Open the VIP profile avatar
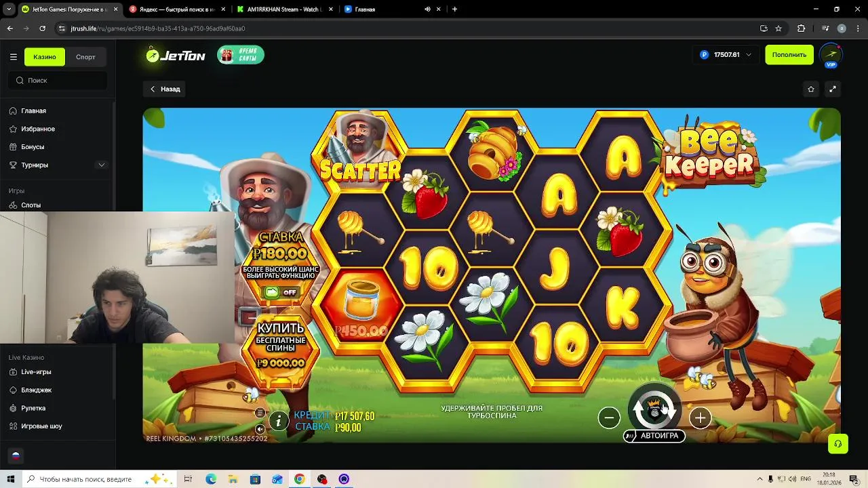This screenshot has width=868, height=488. point(831,55)
